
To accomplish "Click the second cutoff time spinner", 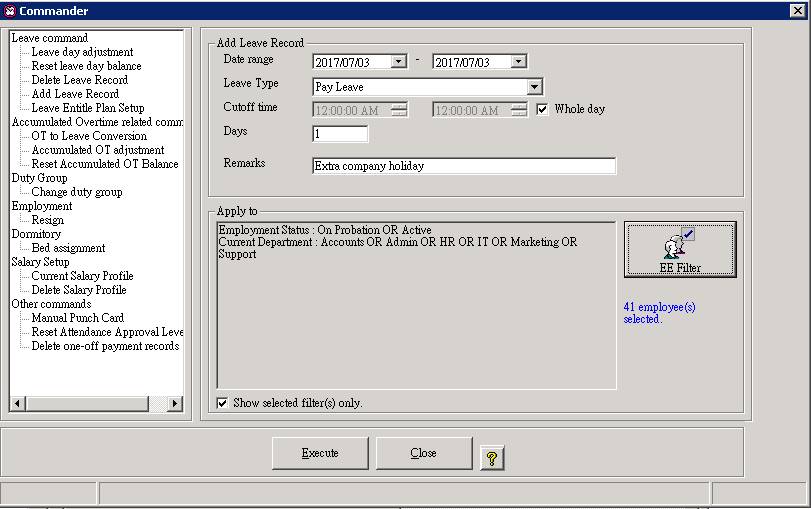I will click(x=519, y=110).
